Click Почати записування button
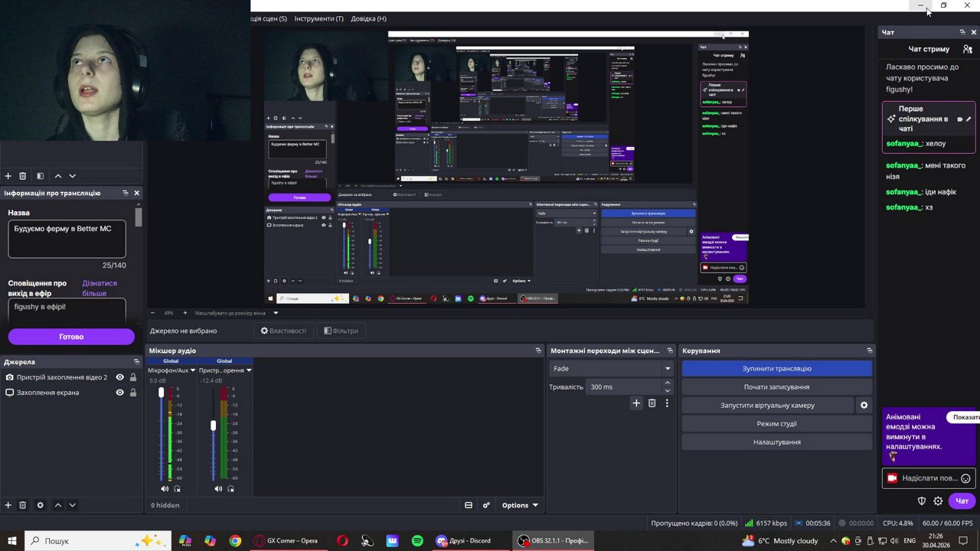Screen dimensions: 980x551 (776, 387)
